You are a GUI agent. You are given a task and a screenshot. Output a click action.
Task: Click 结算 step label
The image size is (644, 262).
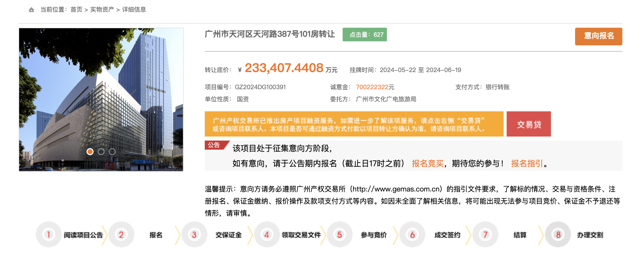[x=520, y=235]
